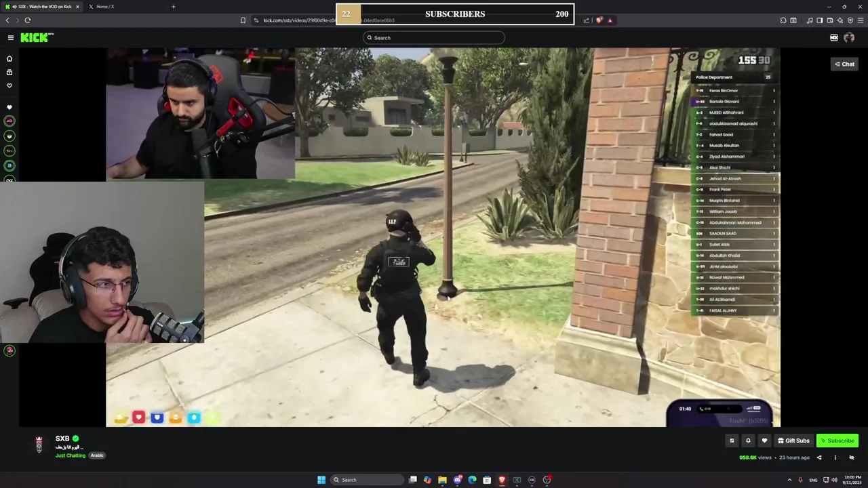Open ENG language indicator in tray

tap(813, 480)
